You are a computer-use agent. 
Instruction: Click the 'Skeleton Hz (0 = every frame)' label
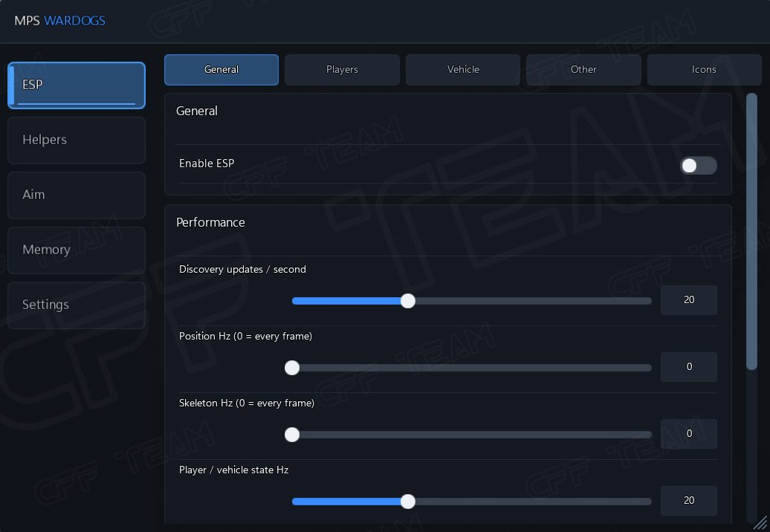(247, 403)
